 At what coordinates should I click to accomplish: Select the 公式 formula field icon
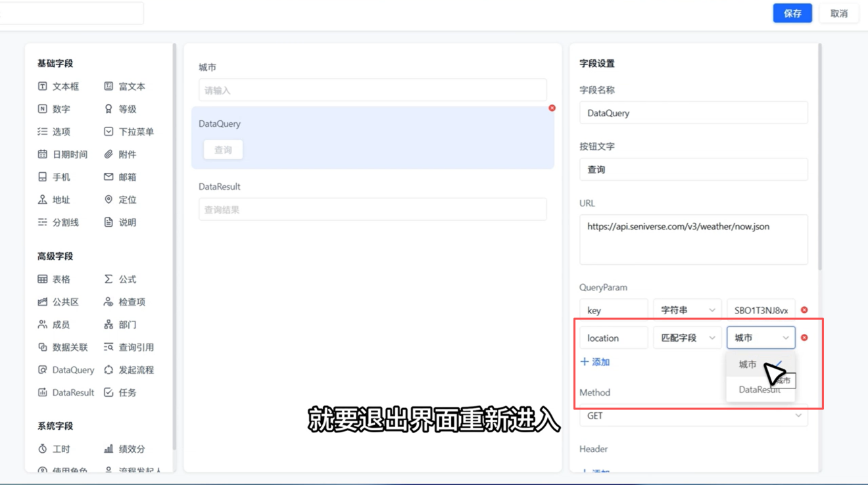click(108, 279)
